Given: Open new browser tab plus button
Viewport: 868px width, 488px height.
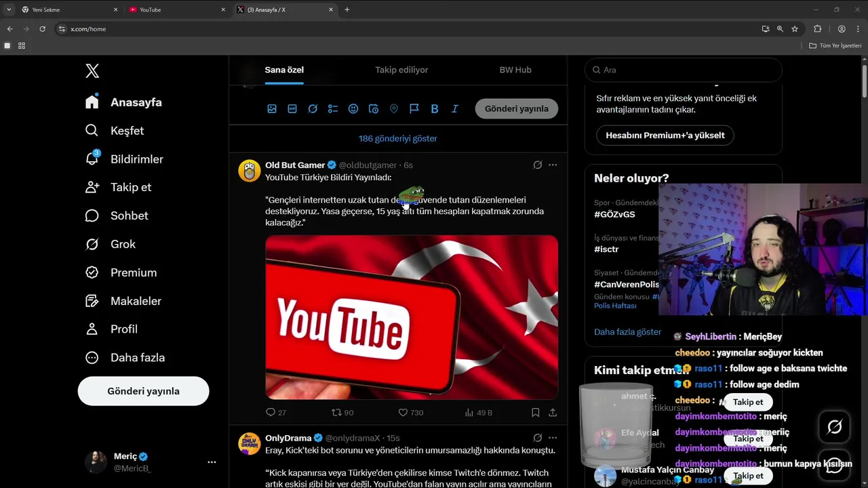Looking at the screenshot, I should point(347,9).
